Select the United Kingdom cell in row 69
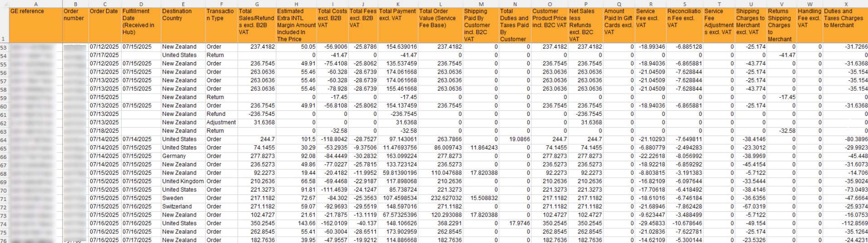This screenshot has height=243, width=868. click(183, 182)
